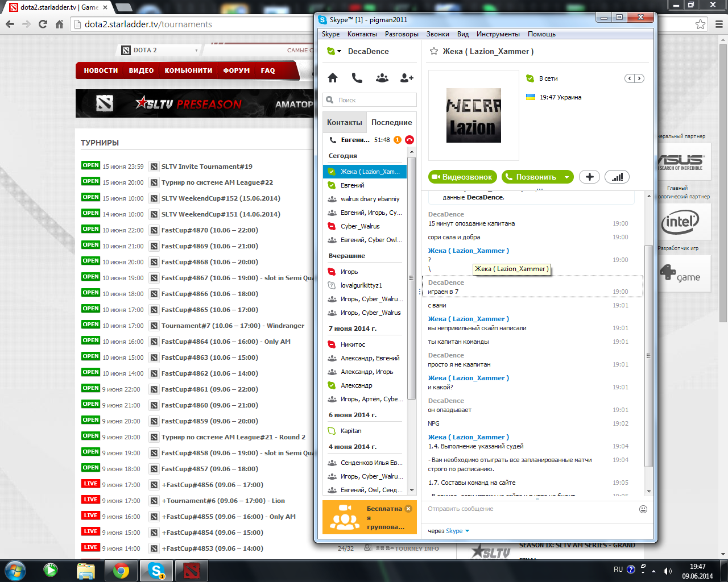728x582 pixels.
Task: Add a new contact via person-plus icon
Action: point(407,78)
